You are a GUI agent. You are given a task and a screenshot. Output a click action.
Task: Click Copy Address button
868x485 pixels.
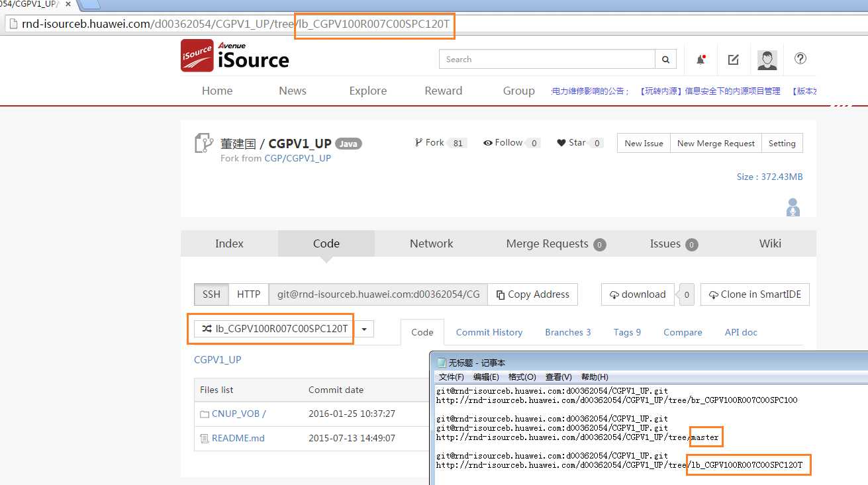coord(532,294)
